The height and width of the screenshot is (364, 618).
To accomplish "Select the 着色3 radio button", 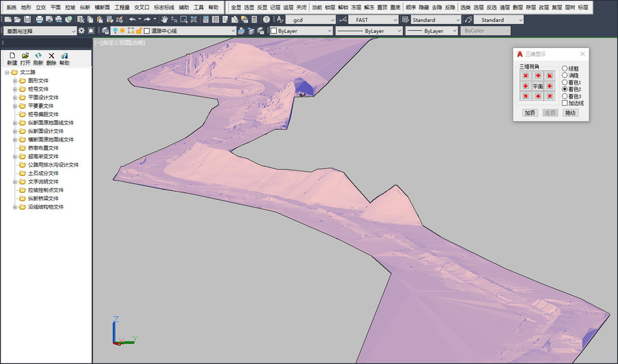I will (565, 96).
